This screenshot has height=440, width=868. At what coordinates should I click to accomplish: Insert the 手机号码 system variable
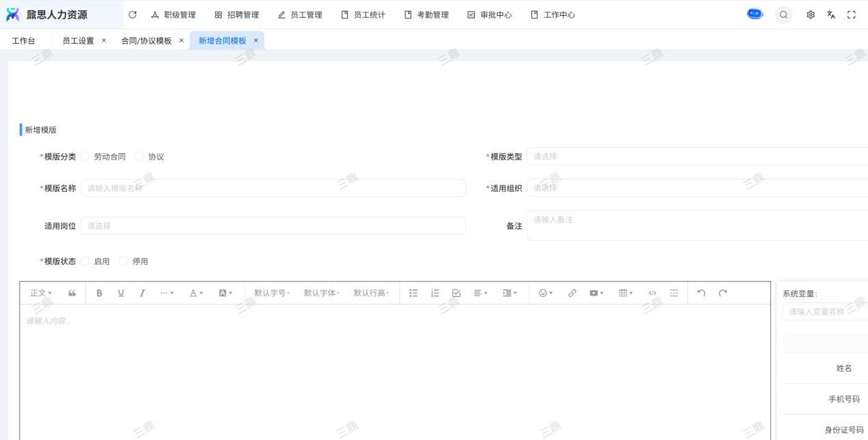[x=843, y=399]
